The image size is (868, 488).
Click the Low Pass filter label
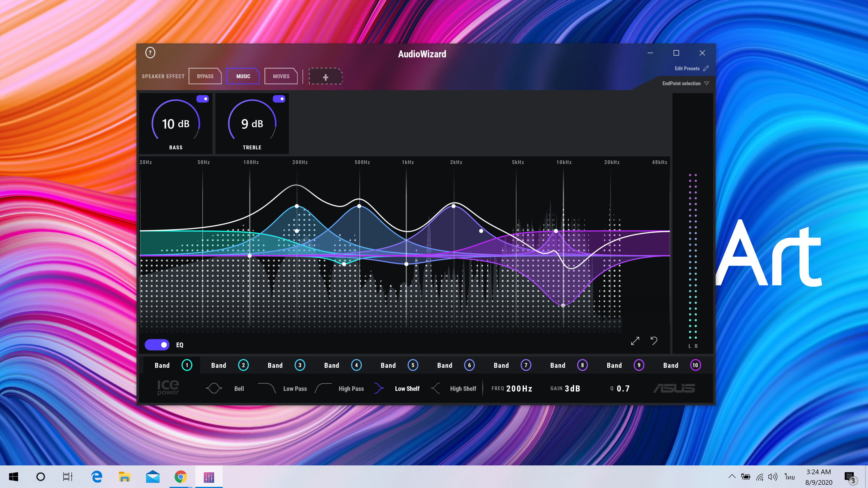[295, 389]
